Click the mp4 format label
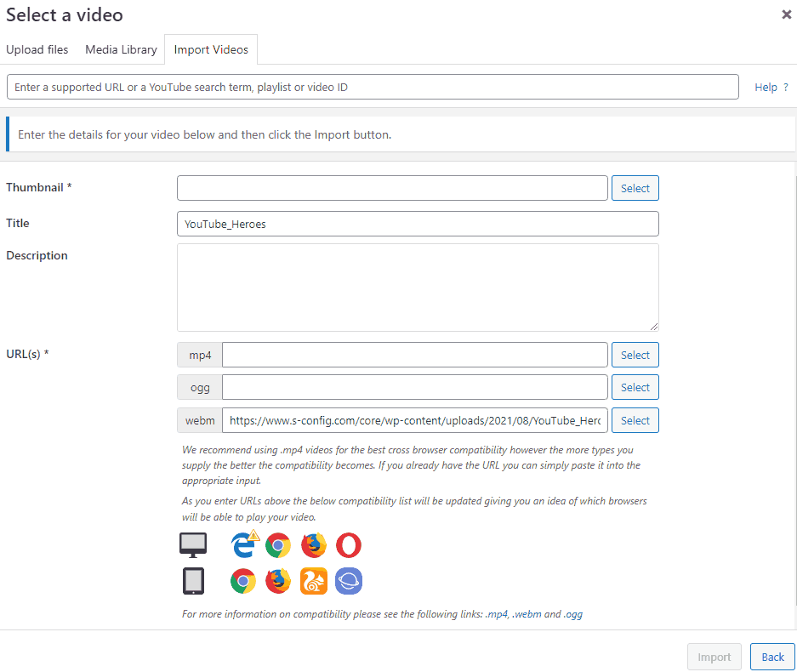This screenshot has width=797, height=672. click(x=200, y=355)
